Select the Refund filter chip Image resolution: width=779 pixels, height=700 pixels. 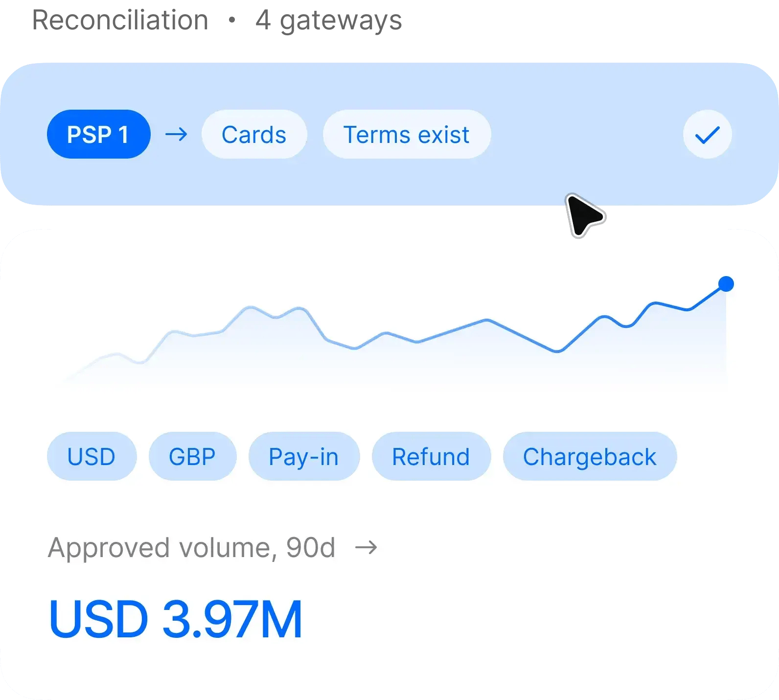(x=431, y=456)
